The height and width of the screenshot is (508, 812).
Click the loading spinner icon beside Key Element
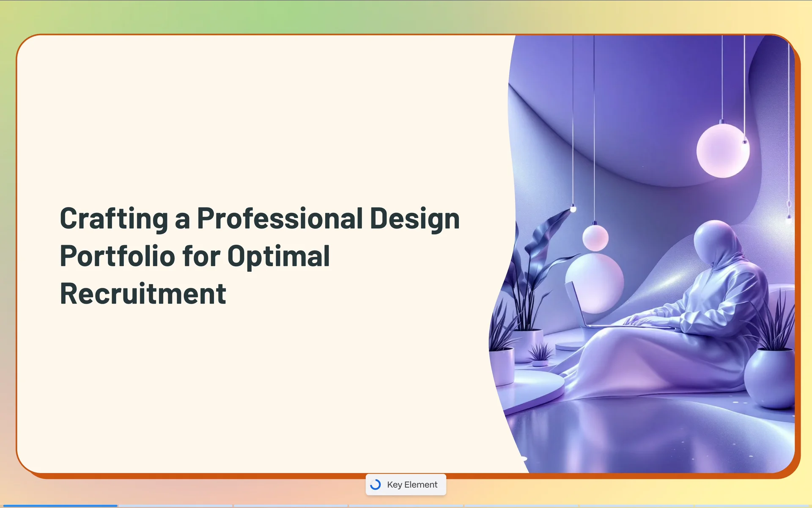376,485
